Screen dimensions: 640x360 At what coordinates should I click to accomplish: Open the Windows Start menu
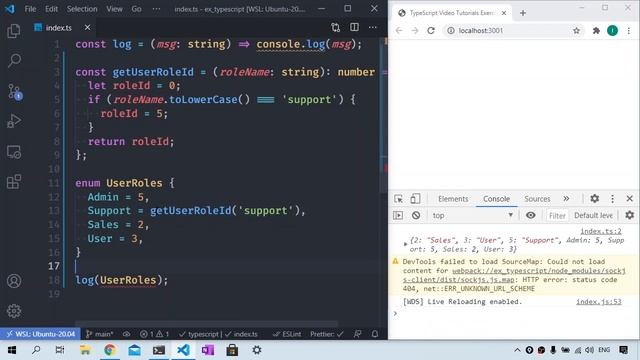[12, 350]
